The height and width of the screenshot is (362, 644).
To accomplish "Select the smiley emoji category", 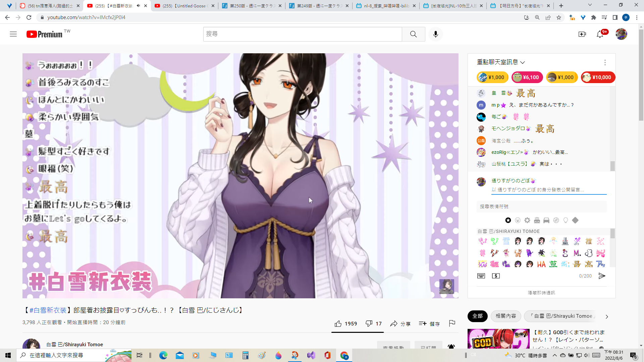I will (518, 220).
